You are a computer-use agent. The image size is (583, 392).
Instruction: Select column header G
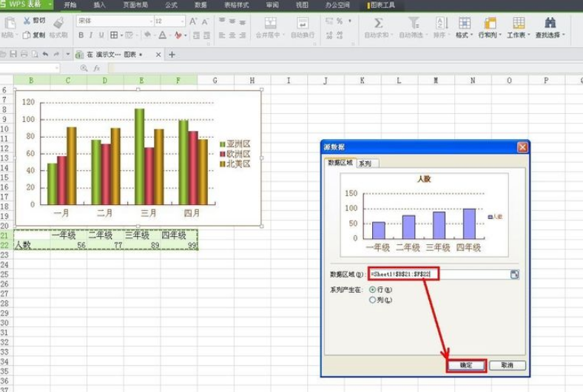click(x=215, y=80)
